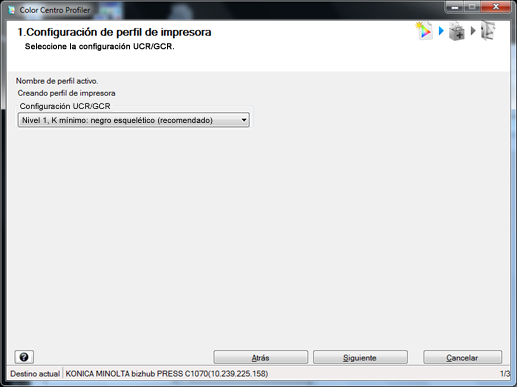Click the 'Configuración UCR/GCR' group label
Screen dimensions: 517x387
click(x=65, y=106)
